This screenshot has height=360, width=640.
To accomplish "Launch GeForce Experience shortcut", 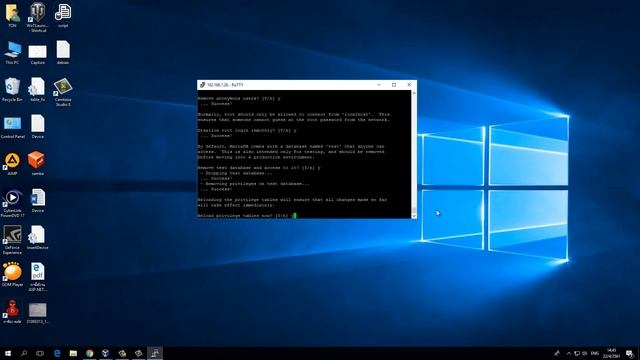I will pos(12,240).
